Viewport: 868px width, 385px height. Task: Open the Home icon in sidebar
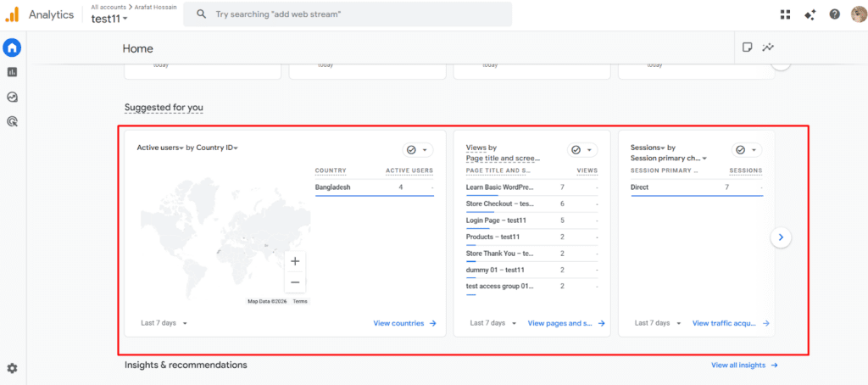coord(12,48)
